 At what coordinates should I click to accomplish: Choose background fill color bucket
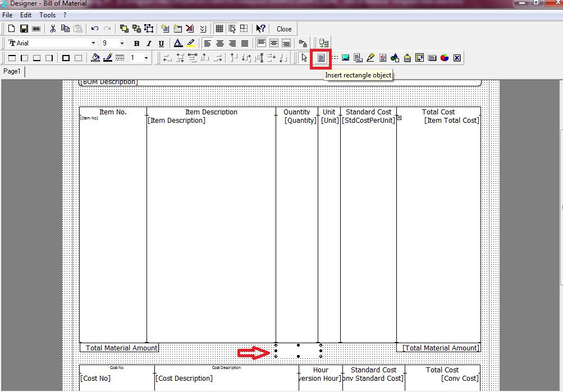tap(95, 58)
